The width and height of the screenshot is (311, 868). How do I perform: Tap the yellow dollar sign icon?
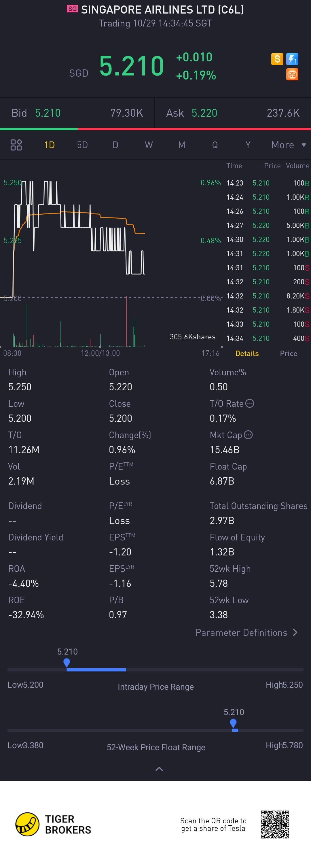tap(277, 59)
